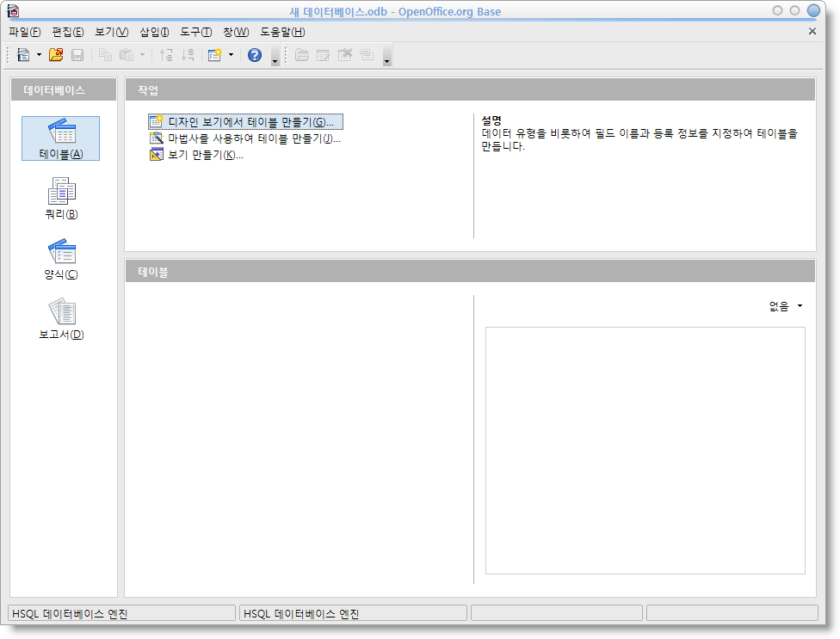The height and width of the screenshot is (639, 840).
Task: Select the 보고서 database section icon
Action: click(62, 319)
